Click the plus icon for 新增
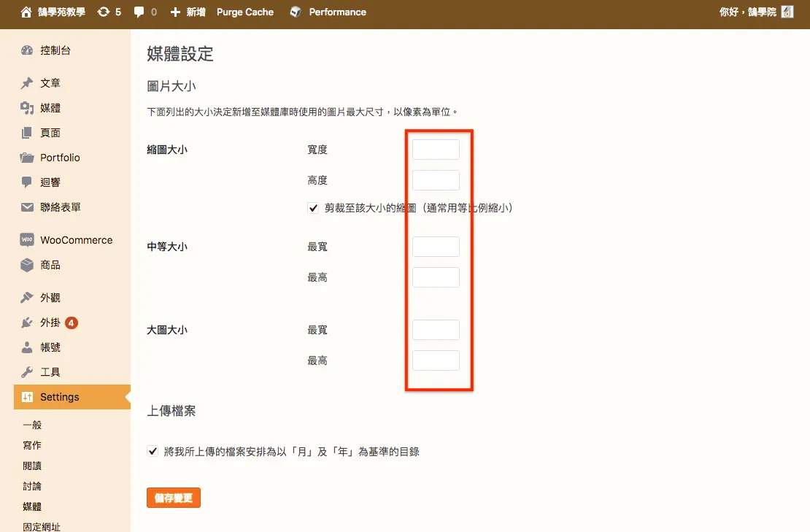The width and height of the screenshot is (810, 532). pos(176,12)
